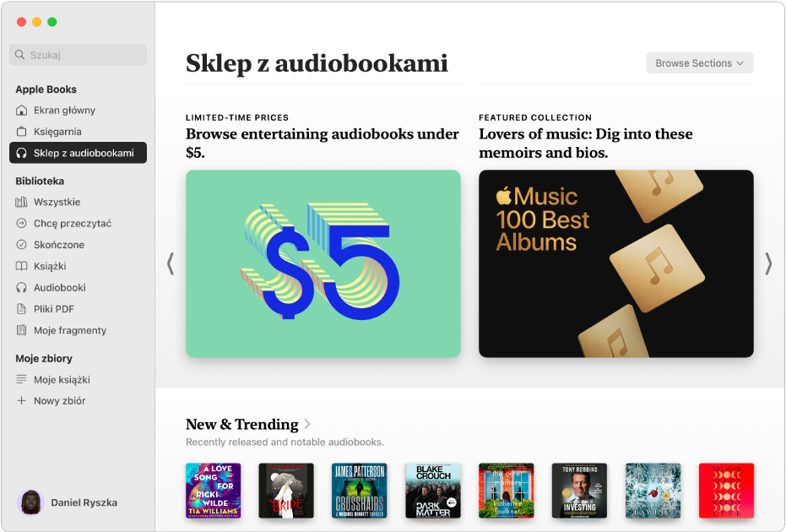This screenshot has width=786, height=532.
Task: Open Daniel Ryszka account profile
Action: click(x=68, y=502)
